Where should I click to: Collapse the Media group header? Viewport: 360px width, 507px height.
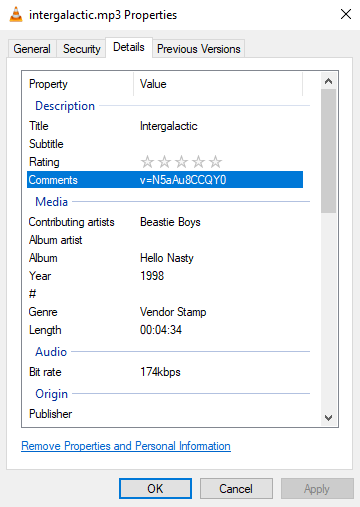tap(52, 202)
